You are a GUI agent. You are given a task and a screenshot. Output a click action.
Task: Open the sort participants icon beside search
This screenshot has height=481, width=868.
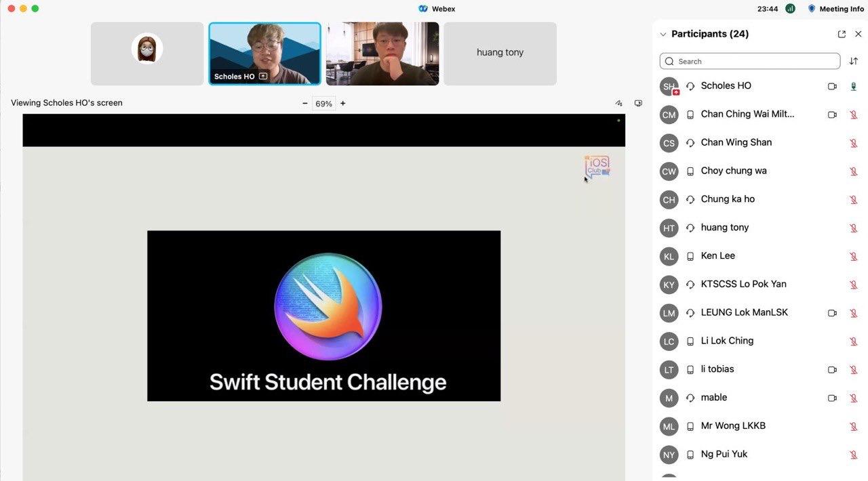coord(854,61)
